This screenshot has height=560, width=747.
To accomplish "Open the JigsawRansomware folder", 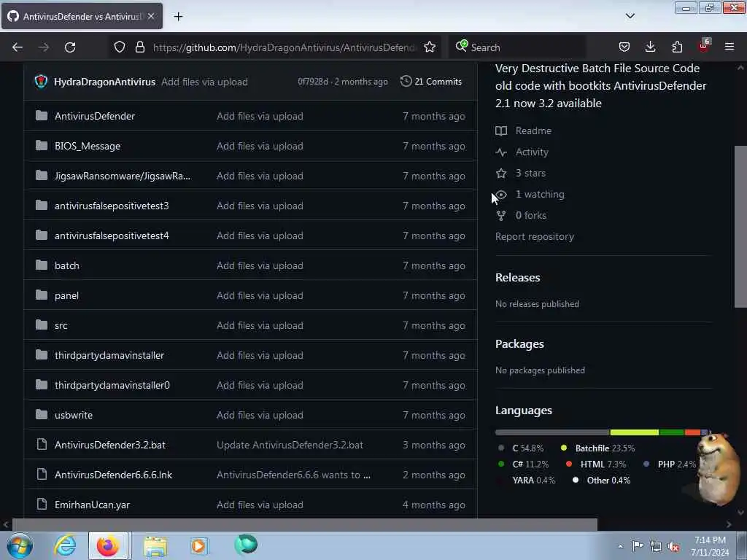I will 123,176.
